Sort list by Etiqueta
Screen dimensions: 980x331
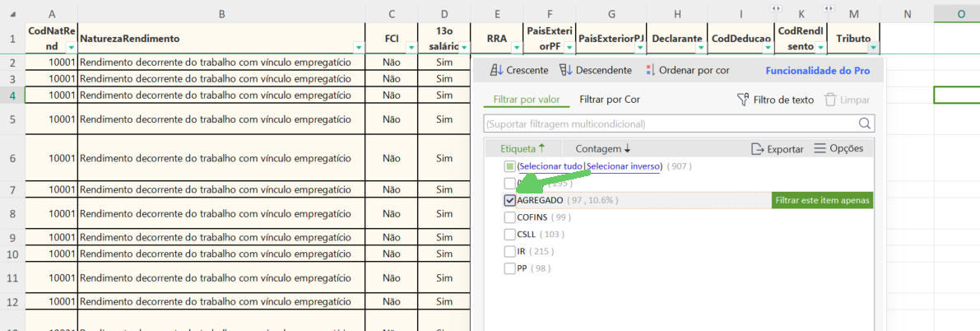pyautogui.click(x=523, y=149)
